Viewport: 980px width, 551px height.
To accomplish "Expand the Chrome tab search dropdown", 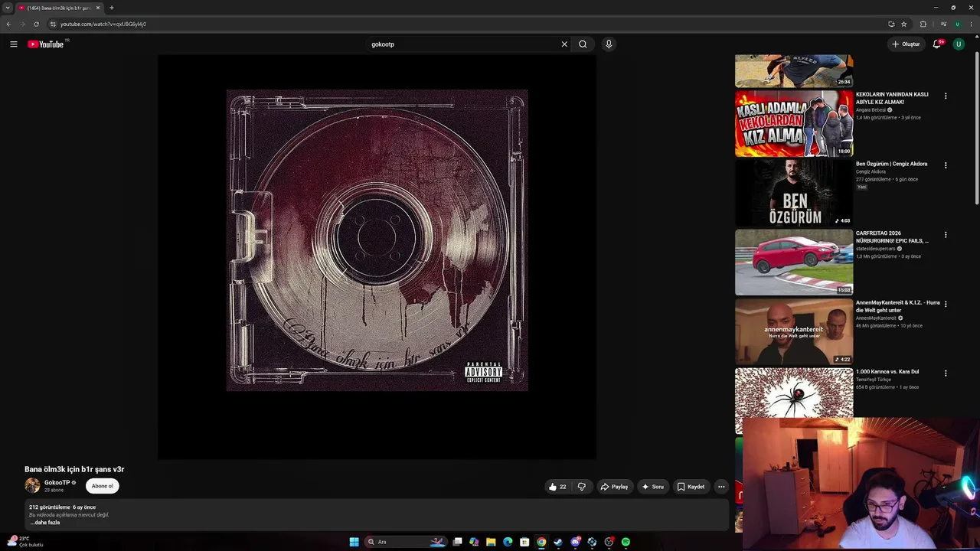I will pos(8,8).
